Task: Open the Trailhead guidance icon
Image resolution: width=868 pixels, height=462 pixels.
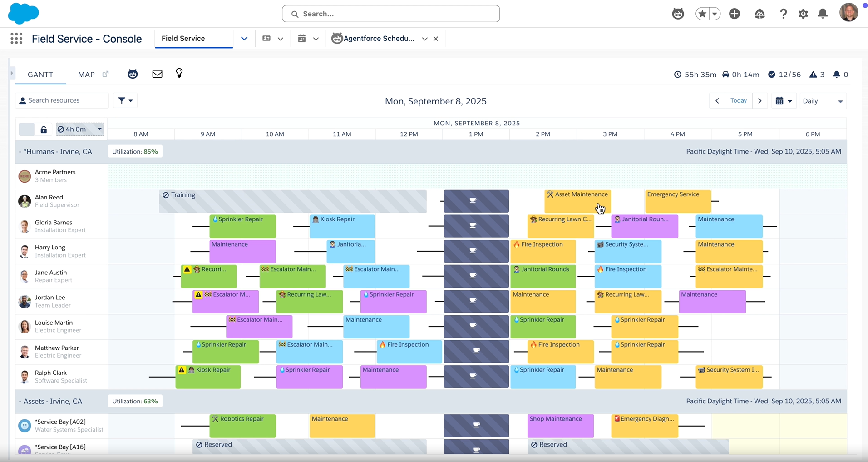Action: (x=759, y=14)
